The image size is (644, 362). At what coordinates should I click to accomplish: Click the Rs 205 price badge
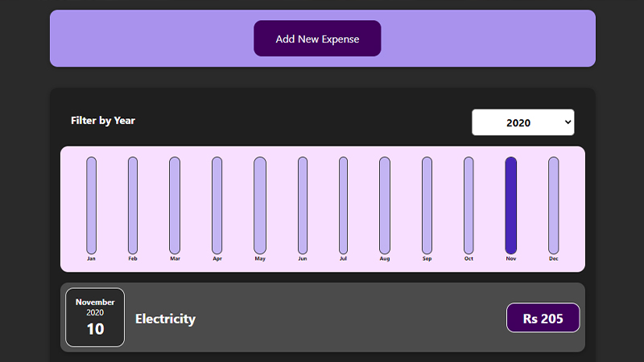(543, 318)
